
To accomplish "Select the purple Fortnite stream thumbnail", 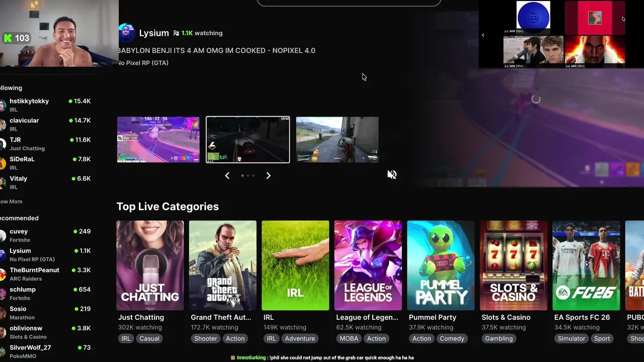I will pos(158,139).
